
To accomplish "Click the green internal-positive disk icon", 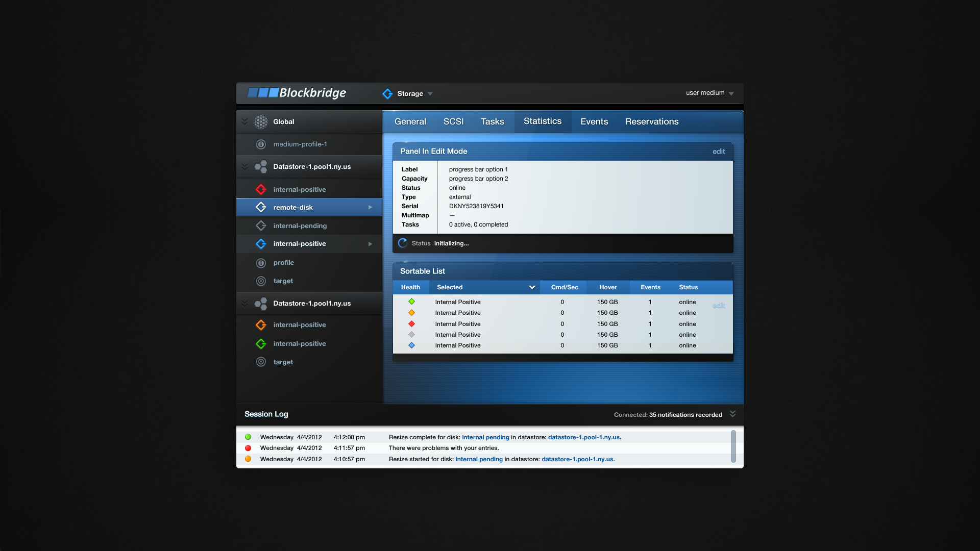I will 261,344.
